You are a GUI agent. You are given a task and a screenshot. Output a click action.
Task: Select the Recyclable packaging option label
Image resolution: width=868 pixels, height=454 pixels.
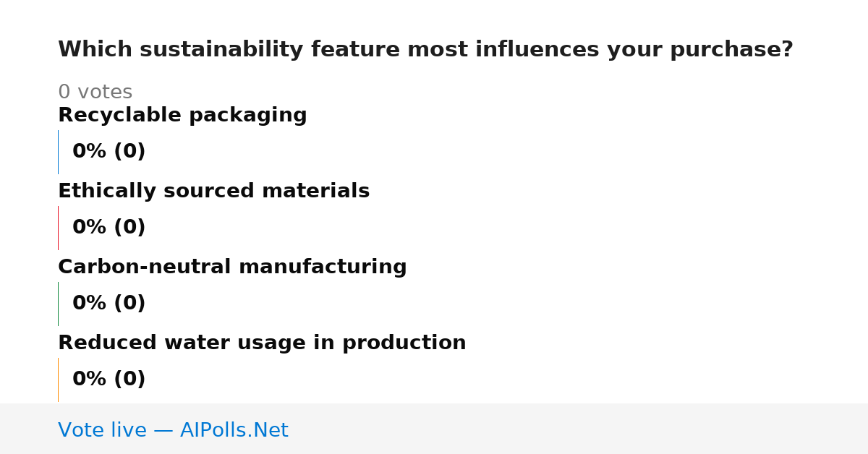coord(182,116)
